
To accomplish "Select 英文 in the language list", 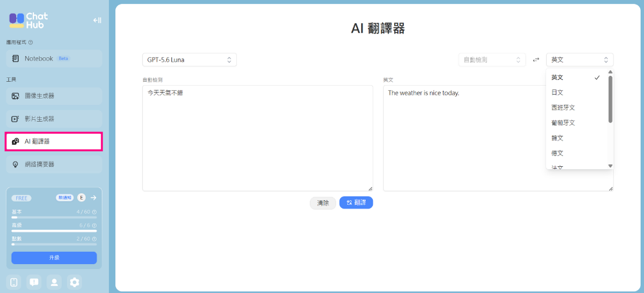I will point(576,78).
